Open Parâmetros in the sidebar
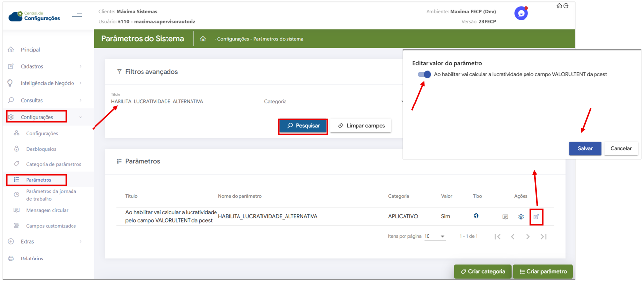This screenshot has height=286, width=644. point(39,180)
